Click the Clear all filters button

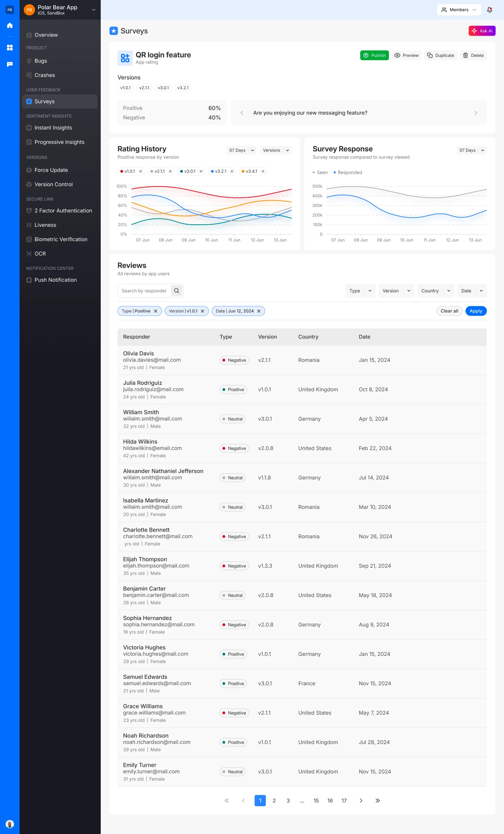coord(449,311)
